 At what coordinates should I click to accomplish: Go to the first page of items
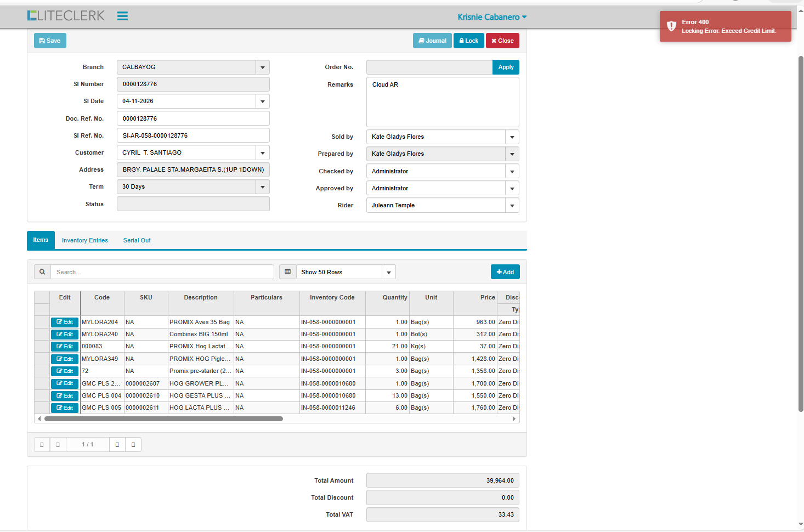coord(42,444)
